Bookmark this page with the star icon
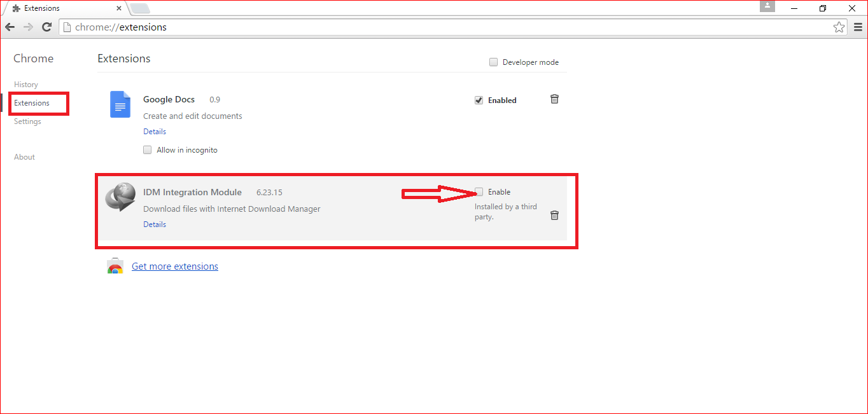The image size is (868, 414). pos(839,27)
